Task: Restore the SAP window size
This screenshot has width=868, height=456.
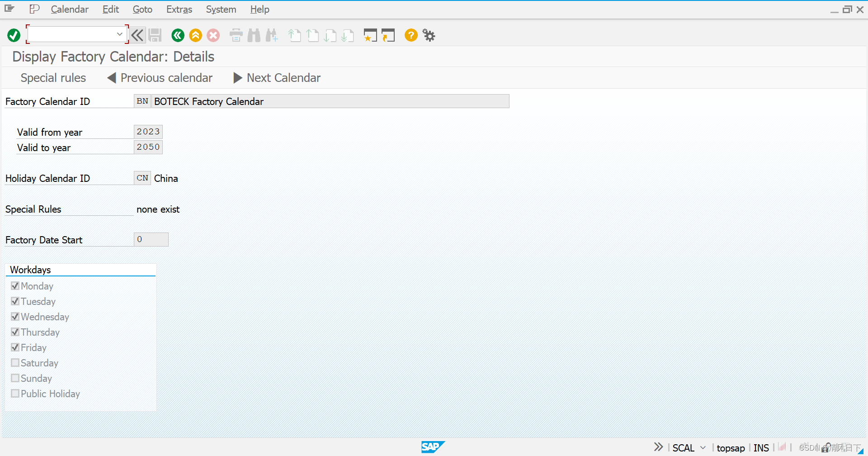Action: tap(847, 9)
